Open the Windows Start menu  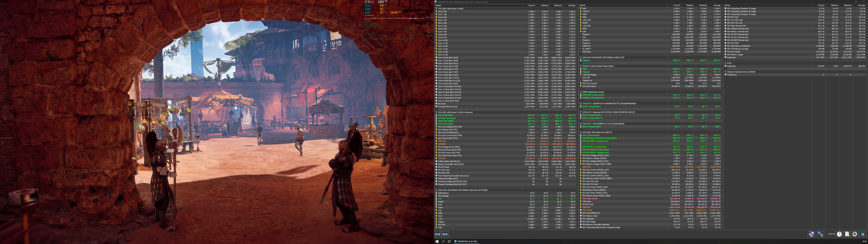[x=437, y=242]
